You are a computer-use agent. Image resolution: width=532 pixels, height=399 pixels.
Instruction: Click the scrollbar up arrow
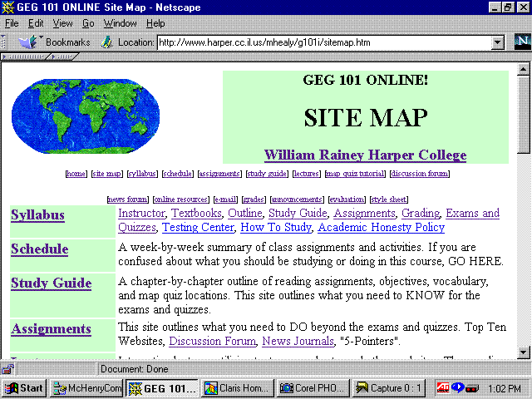tap(523, 69)
